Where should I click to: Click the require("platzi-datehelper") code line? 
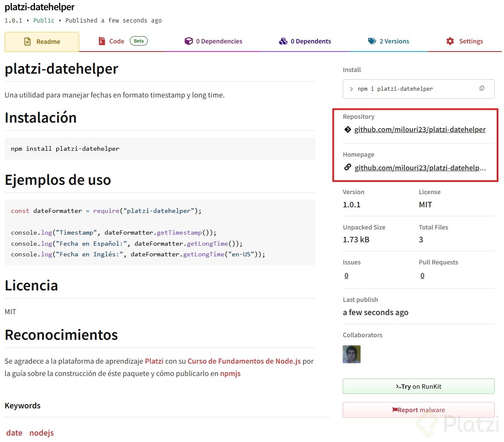pos(106,211)
